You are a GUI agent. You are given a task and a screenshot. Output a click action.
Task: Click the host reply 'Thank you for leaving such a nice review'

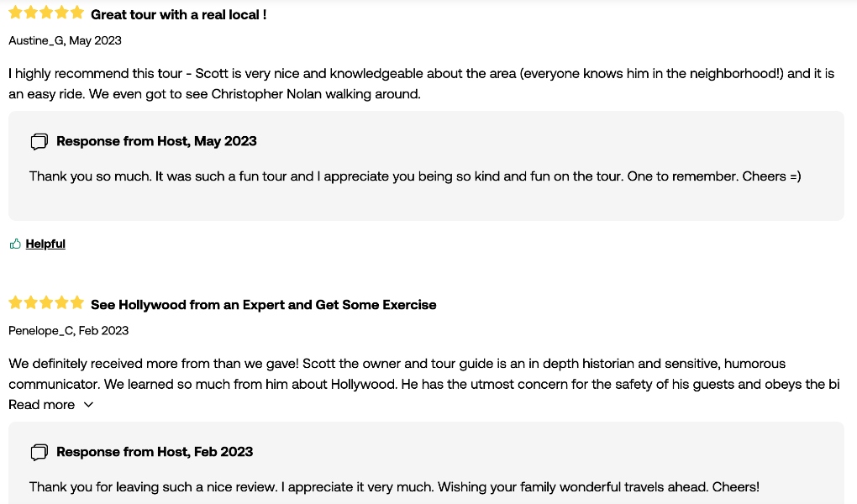[x=394, y=487]
